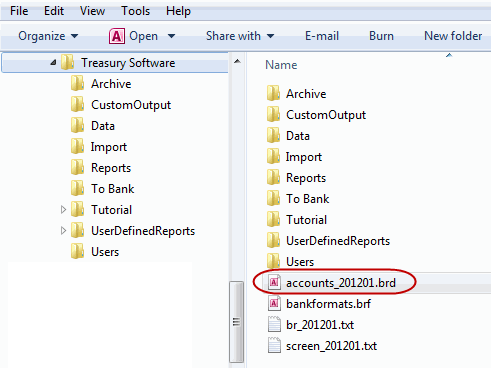Select screen_201201.txt file name

click(x=331, y=346)
